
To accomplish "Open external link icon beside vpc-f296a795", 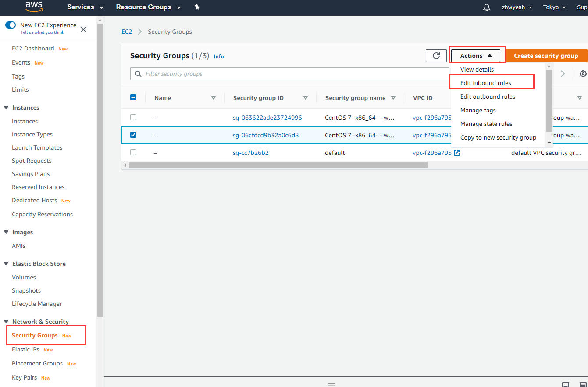I will point(457,153).
